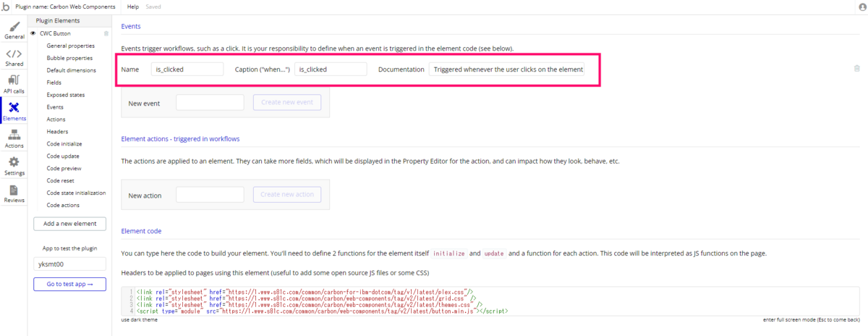Click enter full screen mode link
868x336 pixels.
[812, 319]
